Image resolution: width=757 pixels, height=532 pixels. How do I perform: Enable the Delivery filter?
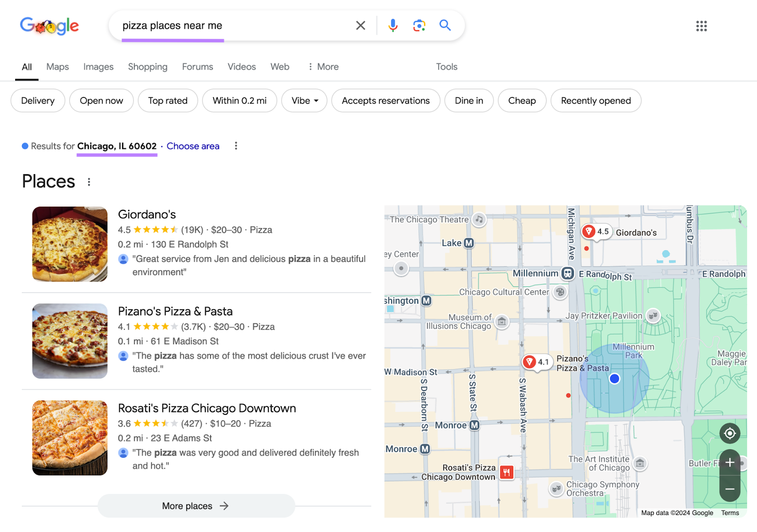[x=37, y=100]
